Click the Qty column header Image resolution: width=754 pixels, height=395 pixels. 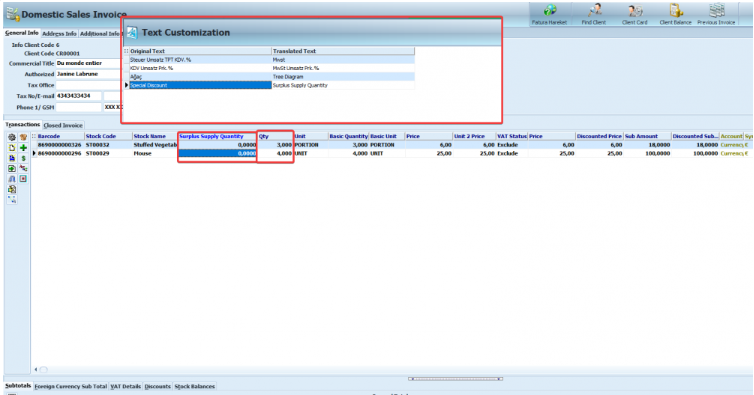tap(275, 136)
